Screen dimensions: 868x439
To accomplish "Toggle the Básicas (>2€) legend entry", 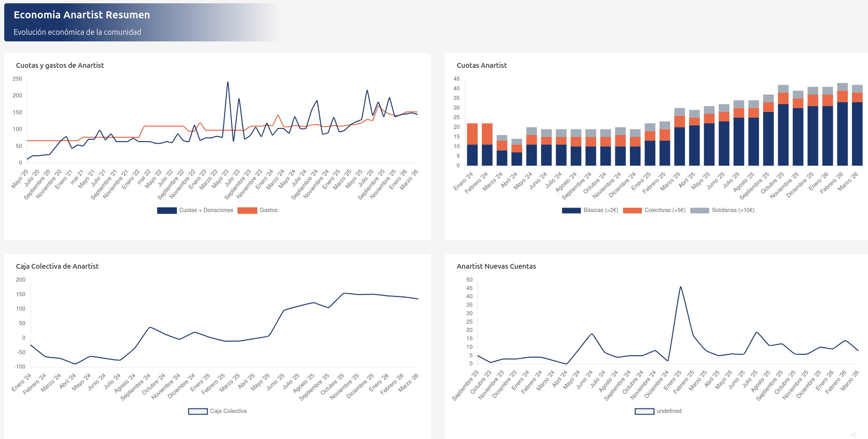I will point(590,210).
